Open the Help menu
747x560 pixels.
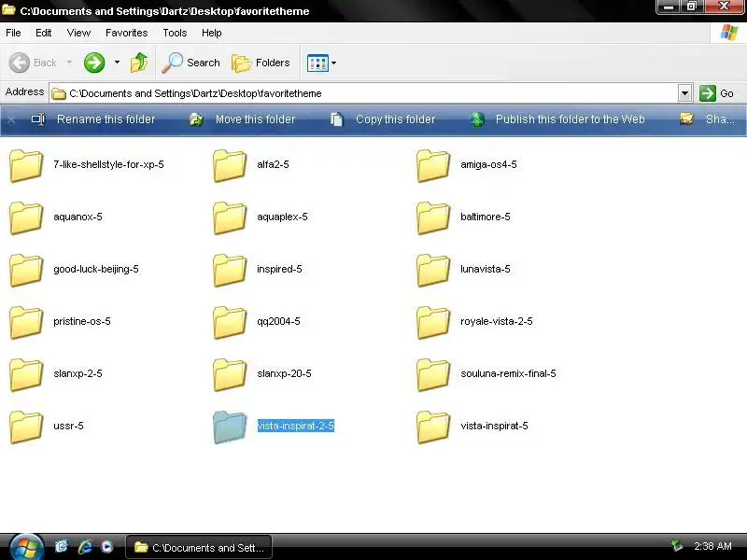212,33
